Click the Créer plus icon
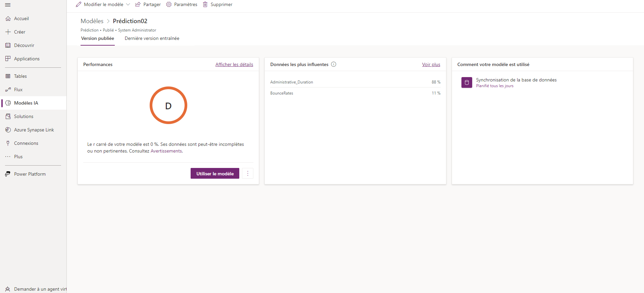The width and height of the screenshot is (644, 293). click(8, 32)
